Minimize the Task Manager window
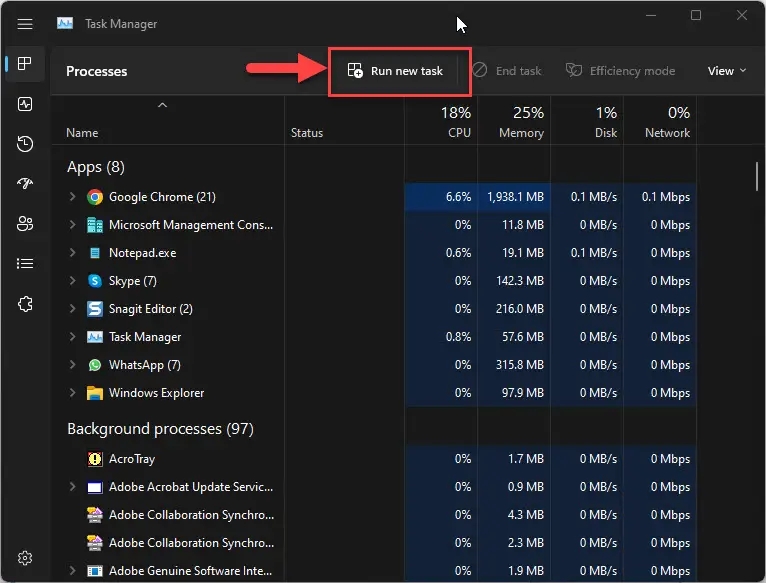Image resolution: width=766 pixels, height=583 pixels. coord(651,16)
